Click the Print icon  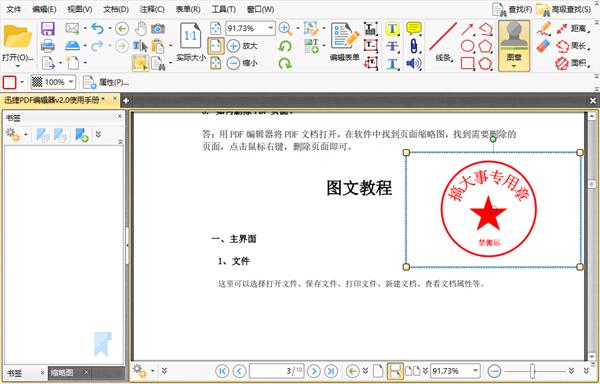click(x=48, y=46)
